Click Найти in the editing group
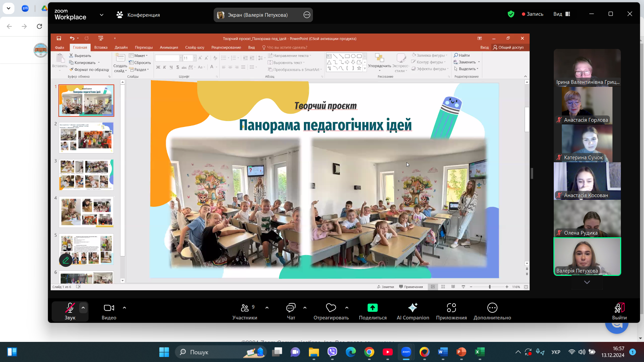Screen dimensions: 644x362 coord(462,55)
